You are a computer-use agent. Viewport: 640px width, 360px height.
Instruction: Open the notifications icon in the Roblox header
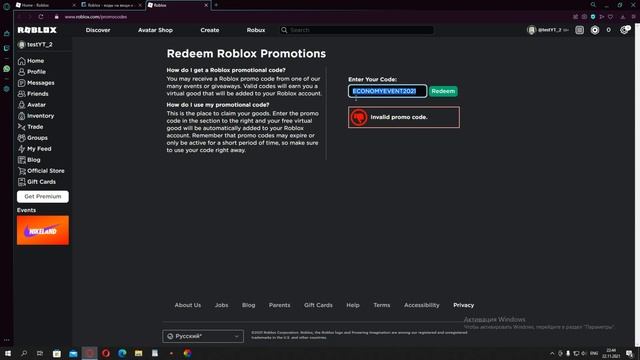pos(580,30)
